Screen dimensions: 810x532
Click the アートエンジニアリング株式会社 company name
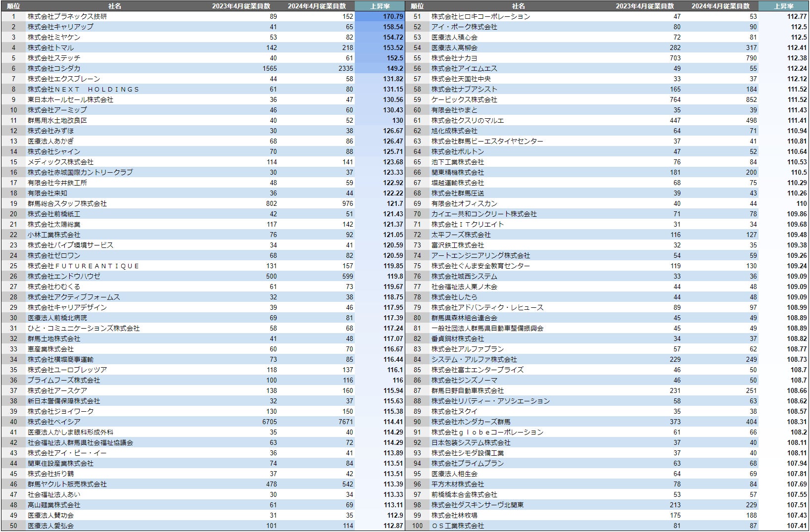[480, 255]
